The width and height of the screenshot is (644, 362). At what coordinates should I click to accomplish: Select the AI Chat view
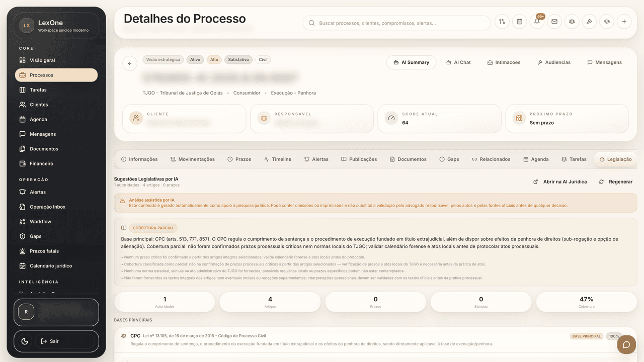click(458, 62)
